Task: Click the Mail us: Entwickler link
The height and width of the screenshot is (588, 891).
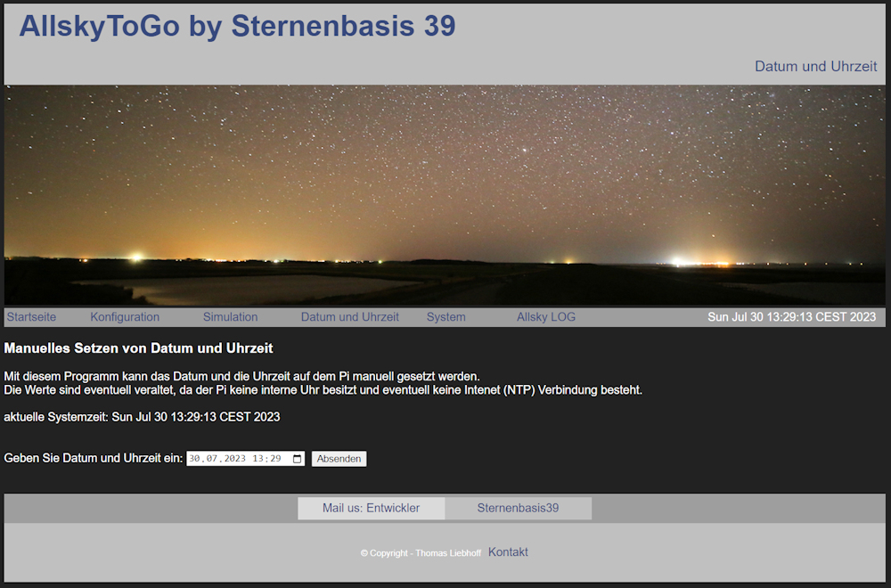Action: point(371,508)
